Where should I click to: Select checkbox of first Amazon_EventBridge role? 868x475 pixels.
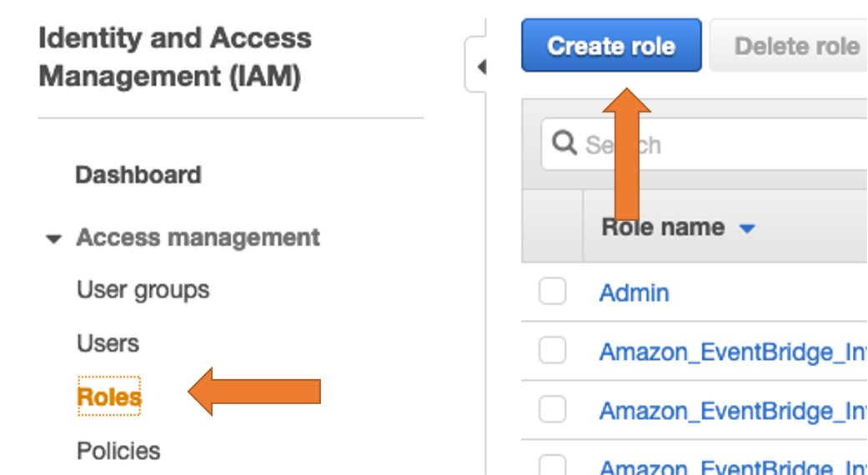552,350
